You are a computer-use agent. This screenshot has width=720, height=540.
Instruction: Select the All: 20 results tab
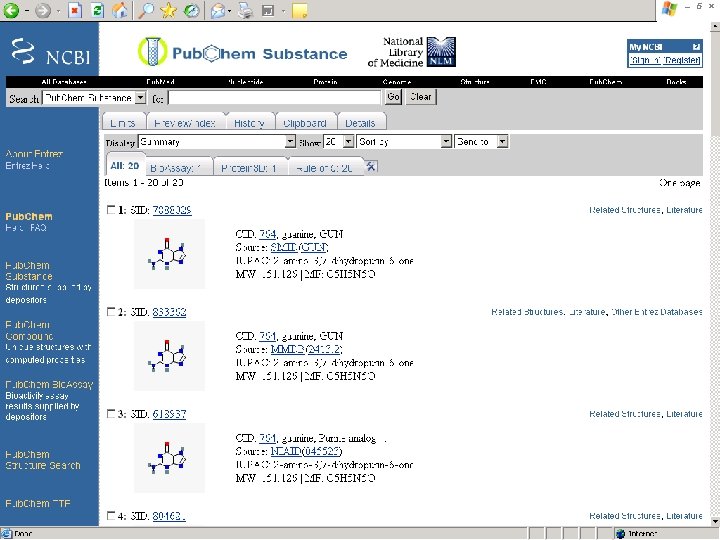coord(124,166)
